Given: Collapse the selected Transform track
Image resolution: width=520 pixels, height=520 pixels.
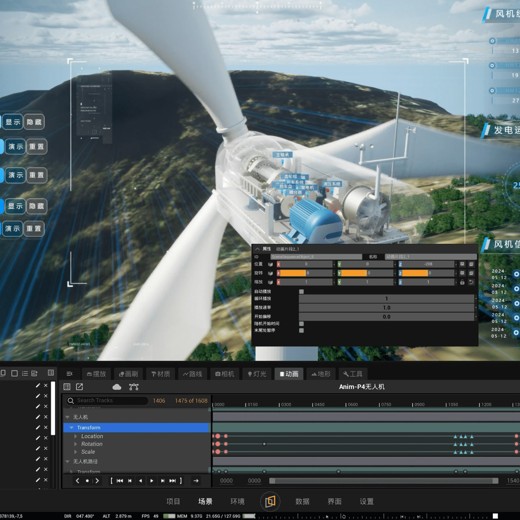Looking at the screenshot, I should [71, 427].
